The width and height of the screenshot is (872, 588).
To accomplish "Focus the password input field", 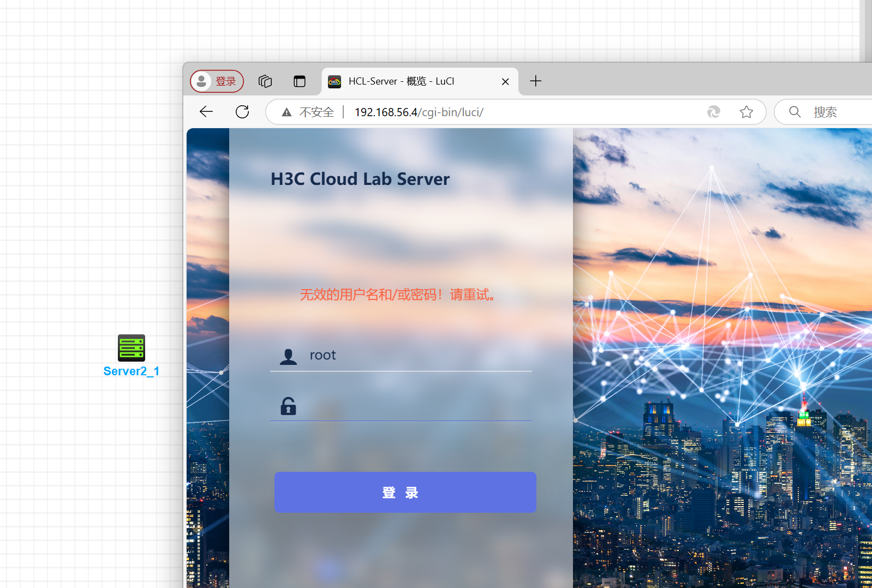I will tap(401, 406).
